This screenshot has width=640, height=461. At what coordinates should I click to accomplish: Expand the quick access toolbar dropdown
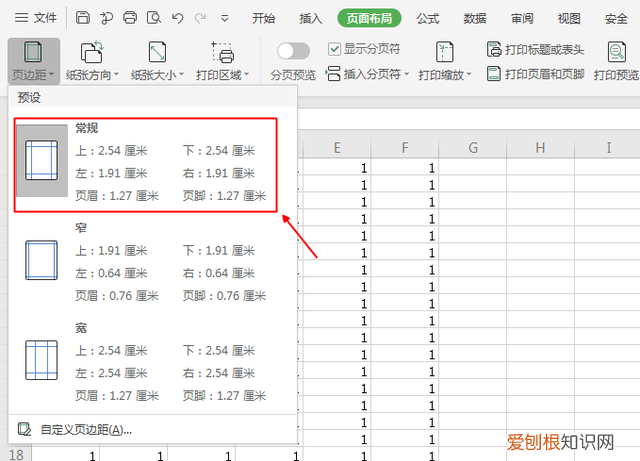point(224,18)
